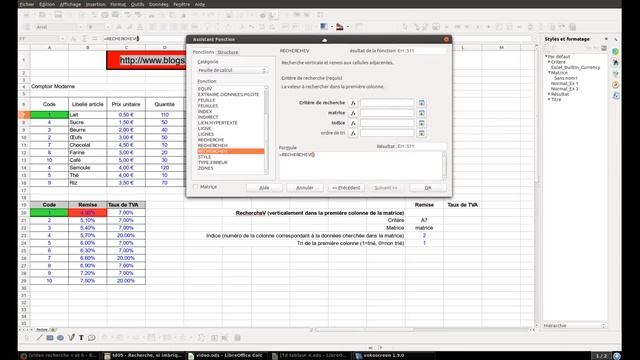Screen dimensions: 640x360
Task: Click the matrice input field
Action: click(387, 113)
